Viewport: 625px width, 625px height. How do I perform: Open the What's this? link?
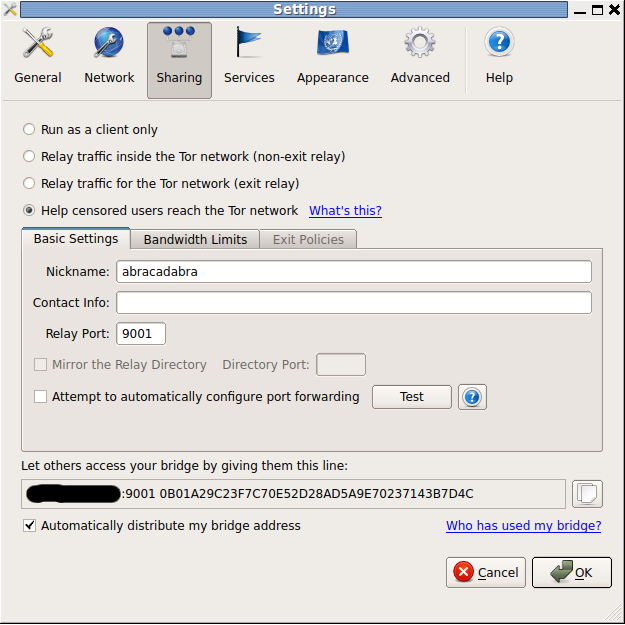345,211
